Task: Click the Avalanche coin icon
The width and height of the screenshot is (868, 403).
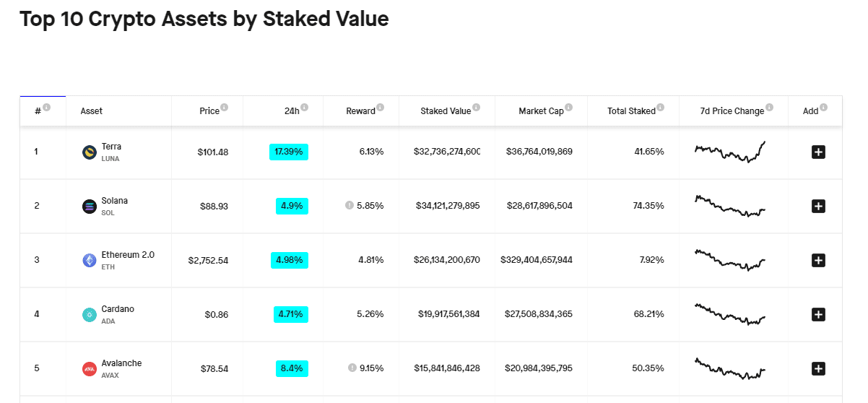Action: click(90, 369)
